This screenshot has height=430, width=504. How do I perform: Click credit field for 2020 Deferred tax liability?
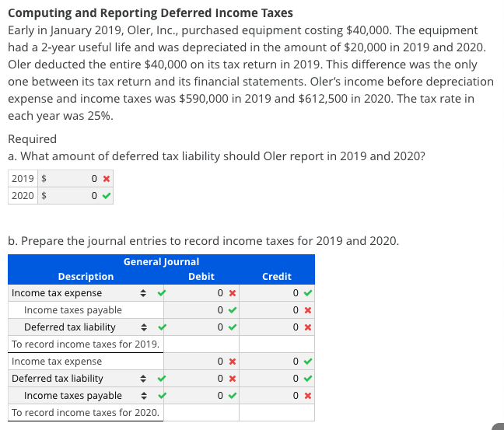(277, 378)
